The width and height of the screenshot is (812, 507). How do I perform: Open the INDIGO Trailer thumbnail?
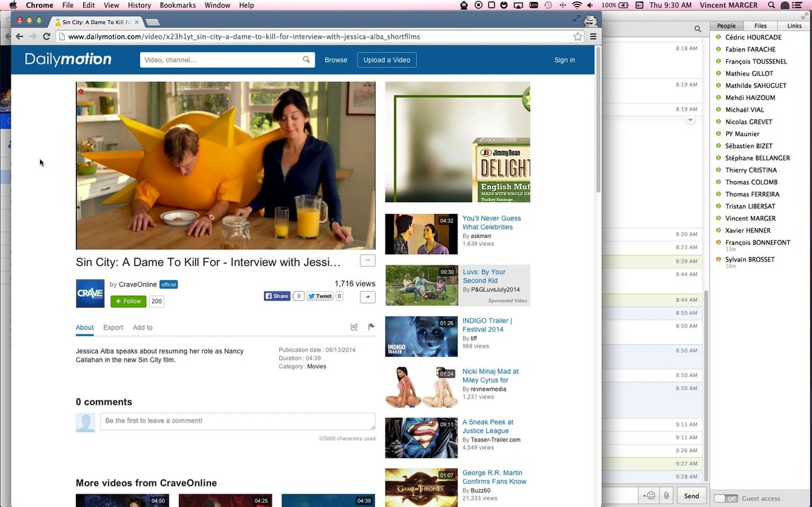click(421, 337)
